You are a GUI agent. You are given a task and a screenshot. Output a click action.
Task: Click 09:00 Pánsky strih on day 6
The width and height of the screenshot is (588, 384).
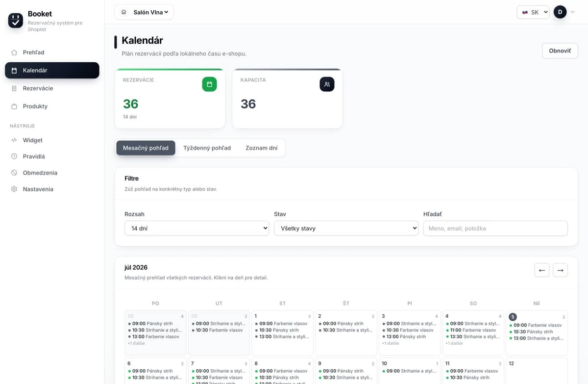pos(150,371)
